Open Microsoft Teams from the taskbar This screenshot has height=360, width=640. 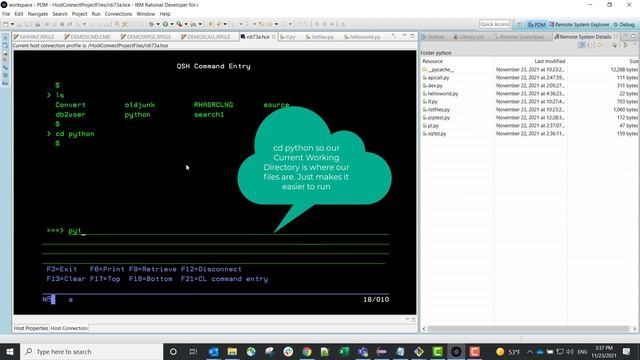tap(363, 351)
